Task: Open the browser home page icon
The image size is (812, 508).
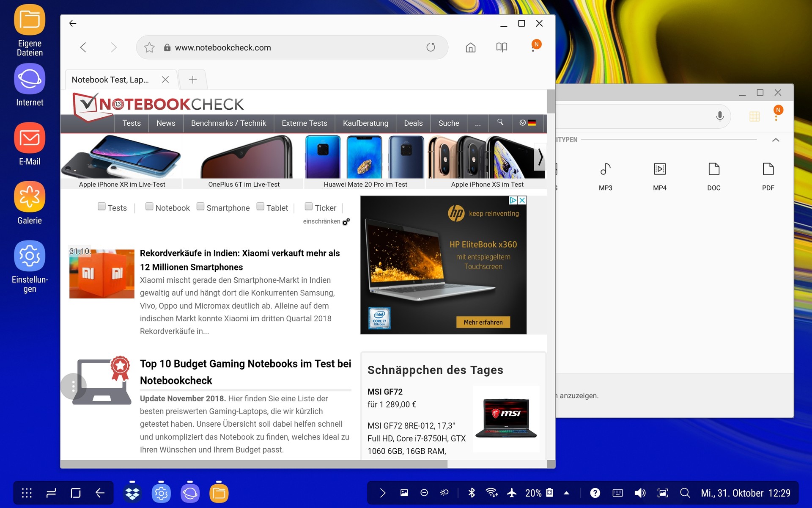Action: coord(470,47)
